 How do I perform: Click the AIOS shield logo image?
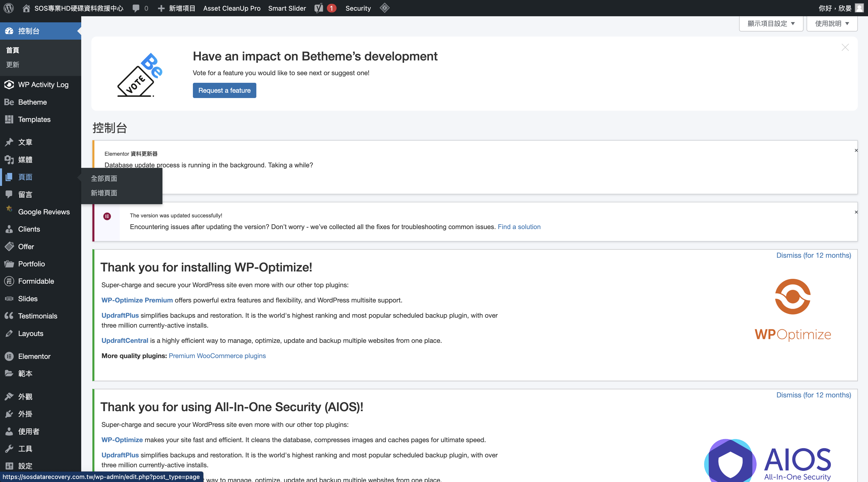point(767,460)
